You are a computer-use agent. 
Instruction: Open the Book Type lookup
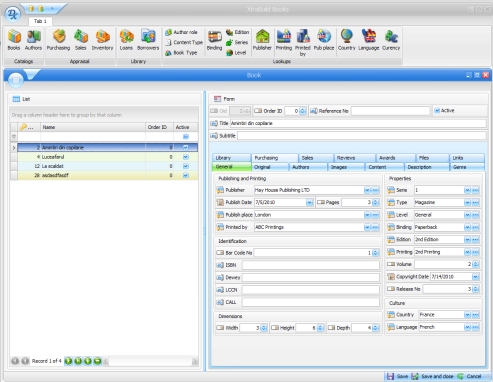tap(181, 53)
